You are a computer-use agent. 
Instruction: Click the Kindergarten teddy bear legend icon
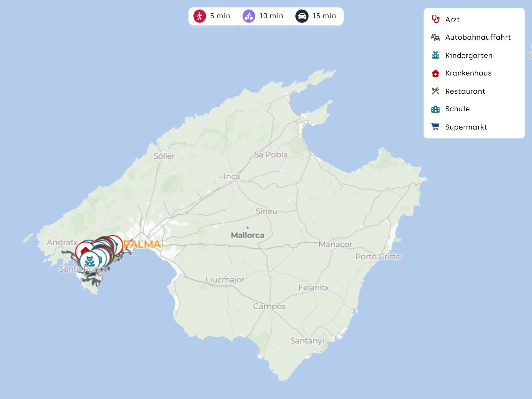point(435,55)
